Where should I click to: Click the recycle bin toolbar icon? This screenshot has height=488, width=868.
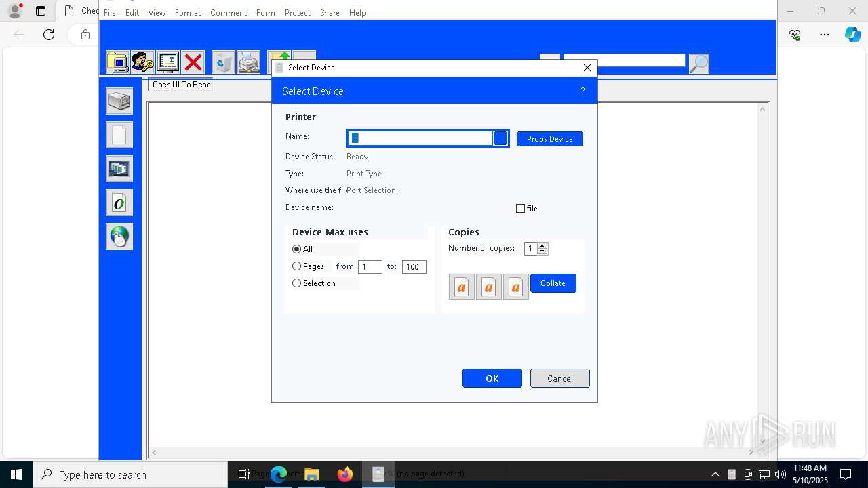click(x=223, y=62)
